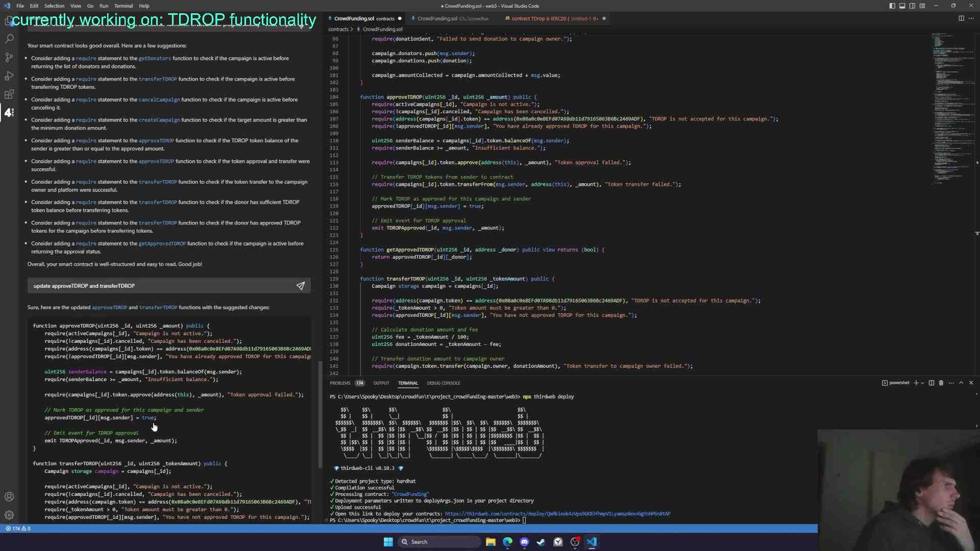Image resolution: width=980 pixels, height=551 pixels.
Task: Open the new terminal launch profile dropdown
Action: [x=922, y=383]
